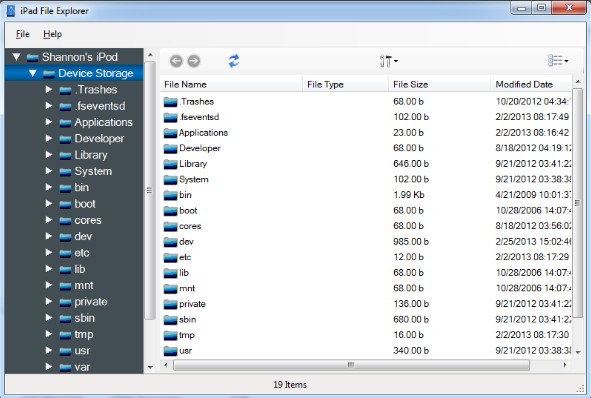Image resolution: width=591 pixels, height=398 pixels.
Task: Select the usr item in the sidebar tree
Action: click(82, 351)
